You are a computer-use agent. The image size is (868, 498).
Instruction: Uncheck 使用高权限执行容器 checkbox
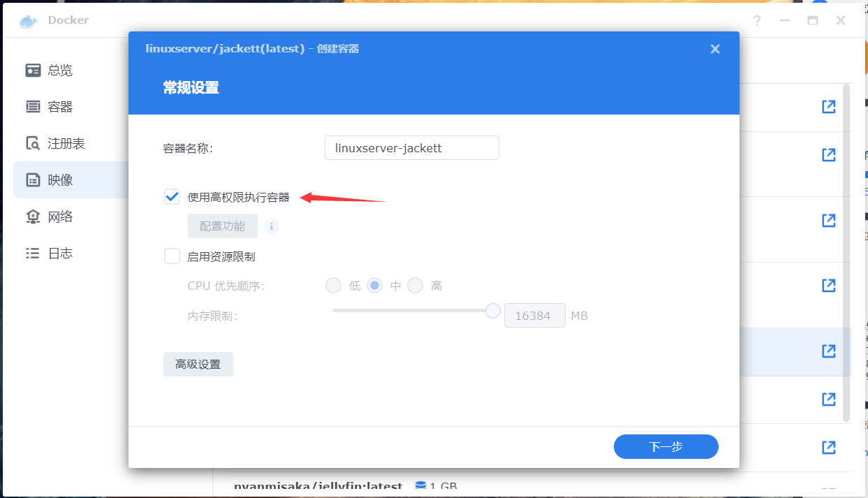[x=172, y=197]
